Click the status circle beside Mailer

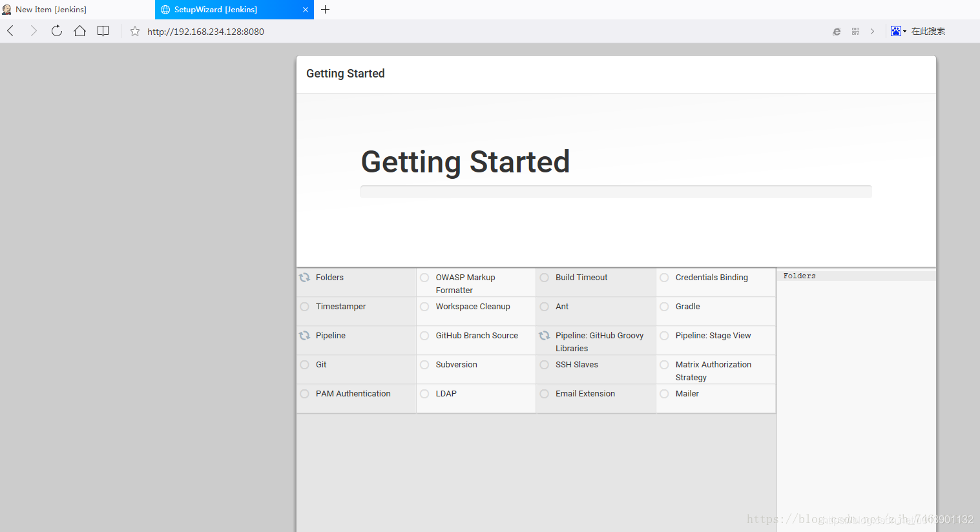664,394
